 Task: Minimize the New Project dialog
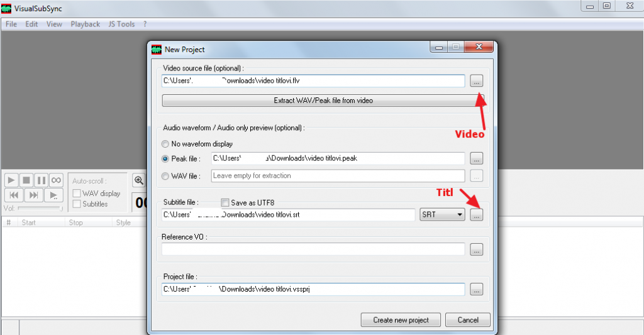tap(438, 47)
